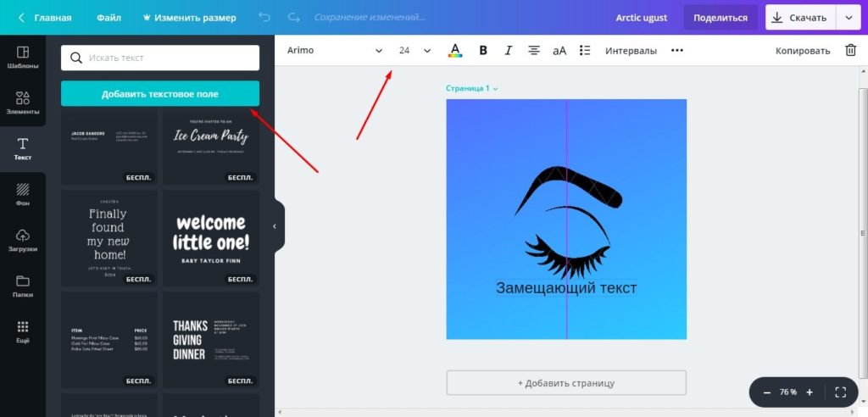The width and height of the screenshot is (868, 417).
Task: Click the undo arrow
Action: [264, 17]
